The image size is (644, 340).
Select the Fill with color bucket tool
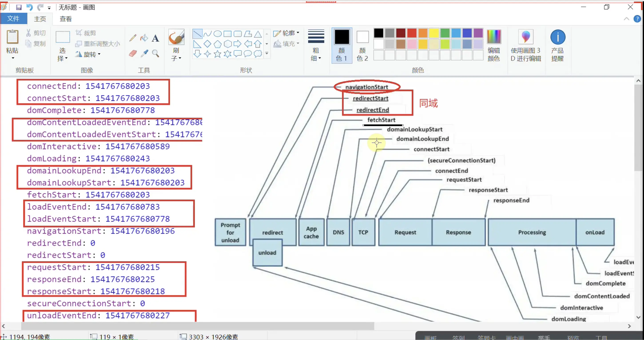click(x=144, y=38)
